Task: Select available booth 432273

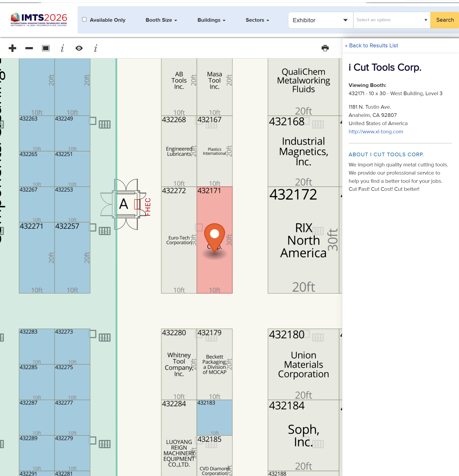Action: (x=73, y=347)
